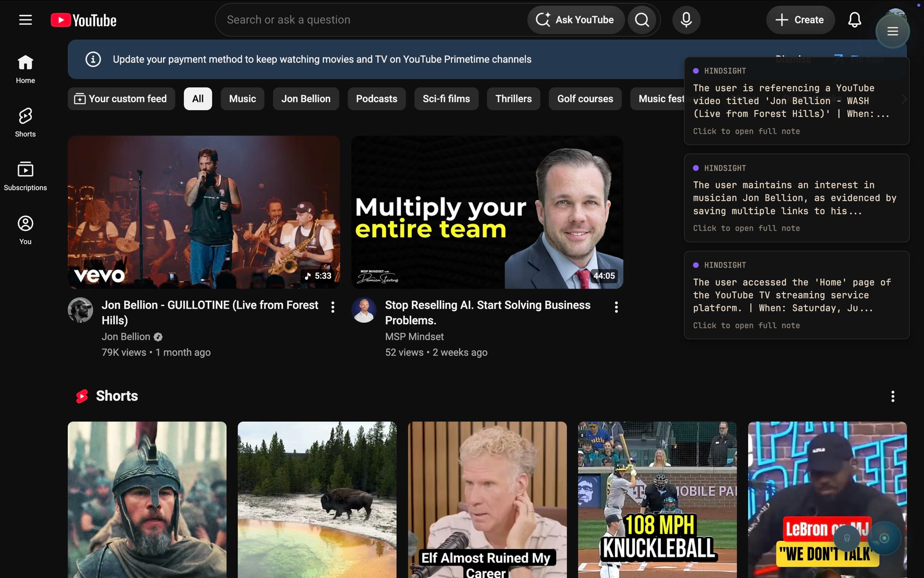Open the hamburger guide menu
The image size is (924, 578).
point(25,20)
